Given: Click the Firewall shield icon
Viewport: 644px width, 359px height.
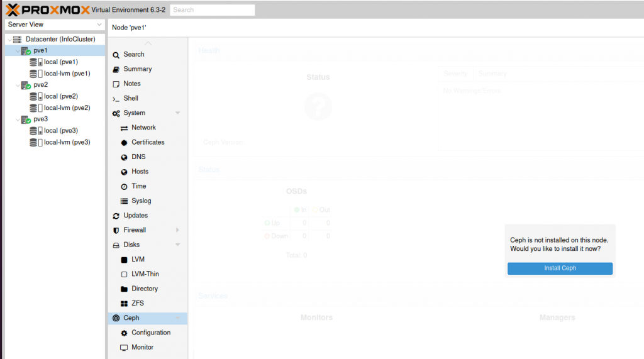Looking at the screenshot, I should (116, 231).
